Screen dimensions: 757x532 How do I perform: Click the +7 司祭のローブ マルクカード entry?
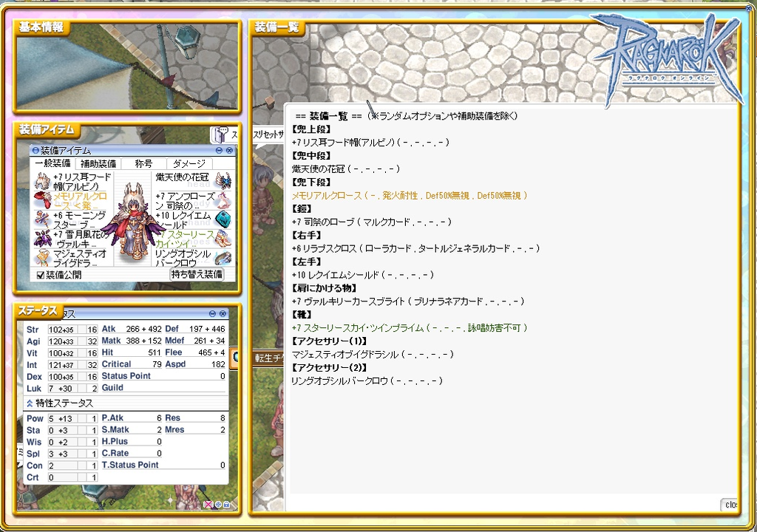pyautogui.click(x=372, y=222)
